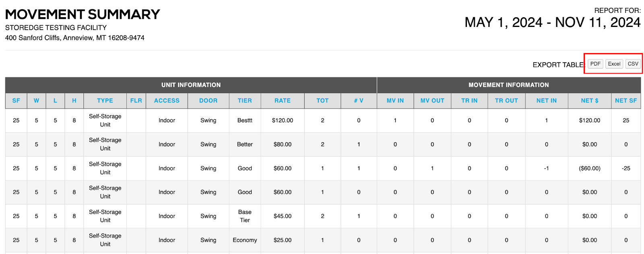Sort by SF column header
This screenshot has width=644, height=254.
(x=16, y=101)
